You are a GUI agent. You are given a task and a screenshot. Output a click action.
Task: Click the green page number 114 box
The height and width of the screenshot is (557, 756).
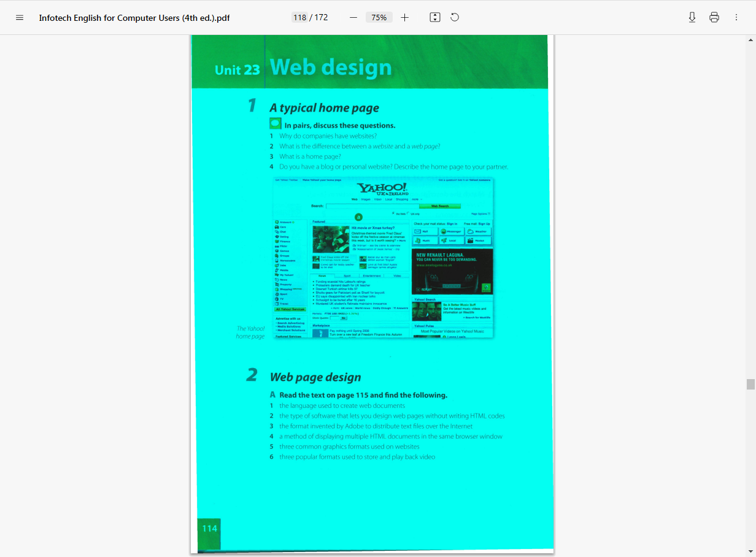click(209, 528)
